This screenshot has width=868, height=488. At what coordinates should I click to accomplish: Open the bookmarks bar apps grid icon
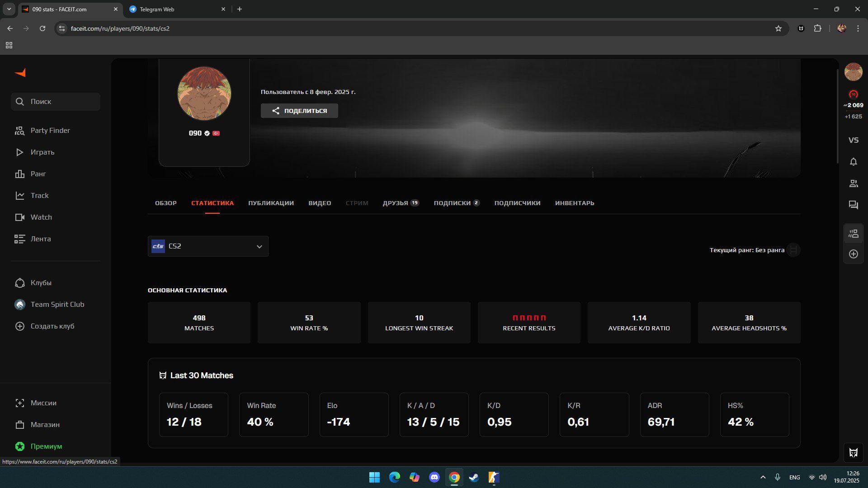point(9,45)
